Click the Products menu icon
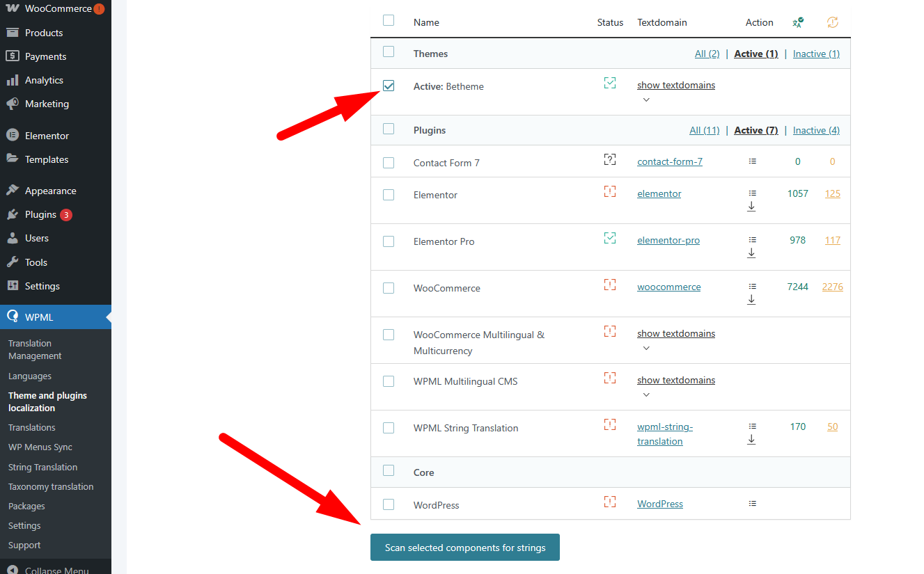Image resolution: width=924 pixels, height=574 pixels. 13,33
